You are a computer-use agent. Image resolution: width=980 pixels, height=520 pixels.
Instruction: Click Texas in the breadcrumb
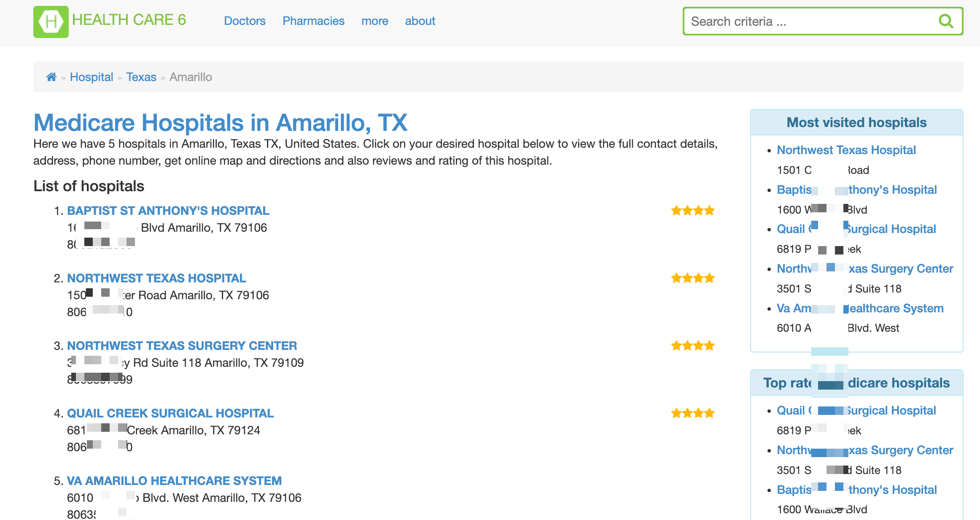[141, 77]
